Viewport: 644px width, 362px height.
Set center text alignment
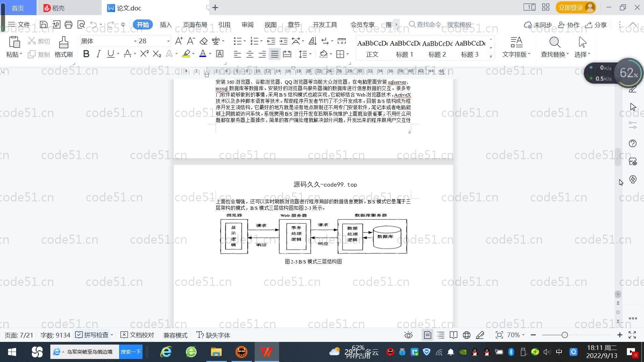tap(250, 54)
